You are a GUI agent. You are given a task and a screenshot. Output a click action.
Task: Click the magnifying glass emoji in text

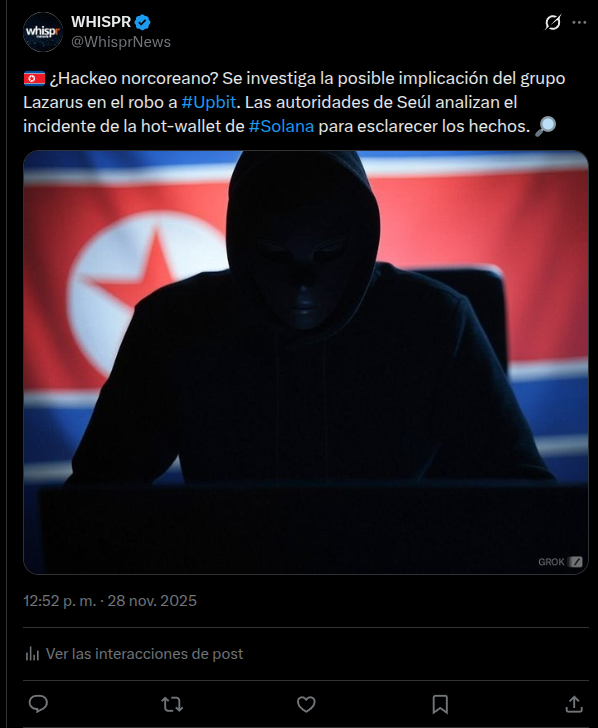(545, 126)
